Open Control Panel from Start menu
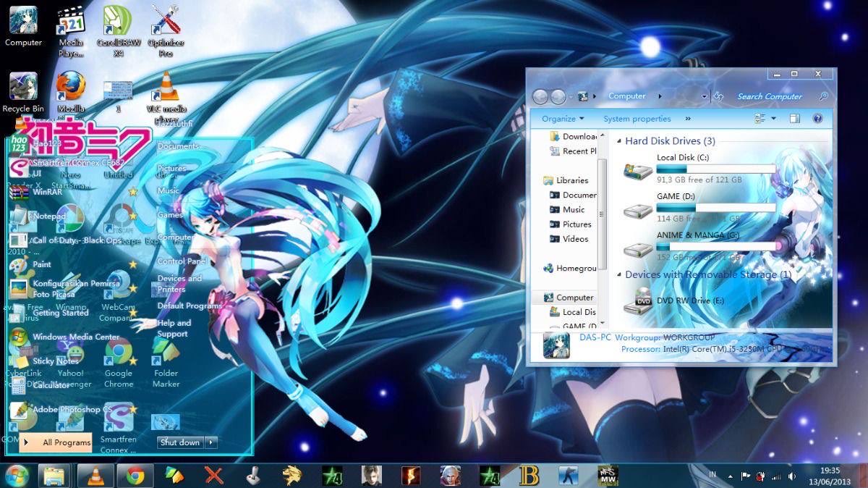The image size is (868, 488). click(x=182, y=261)
